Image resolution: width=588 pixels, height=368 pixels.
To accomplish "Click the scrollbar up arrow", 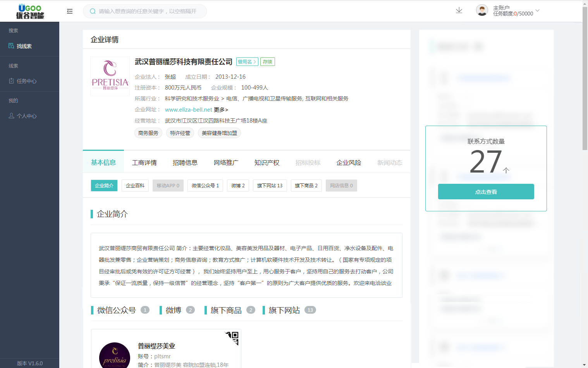I will [585, 3].
